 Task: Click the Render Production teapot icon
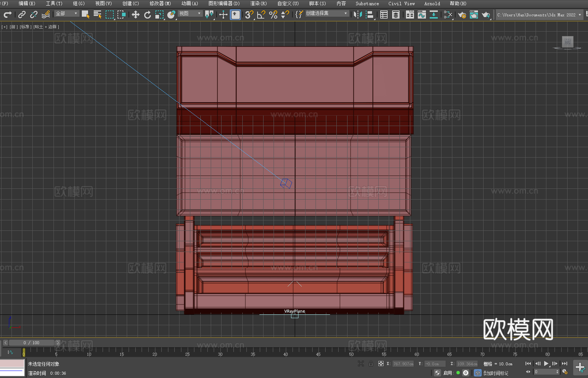[x=486, y=14]
